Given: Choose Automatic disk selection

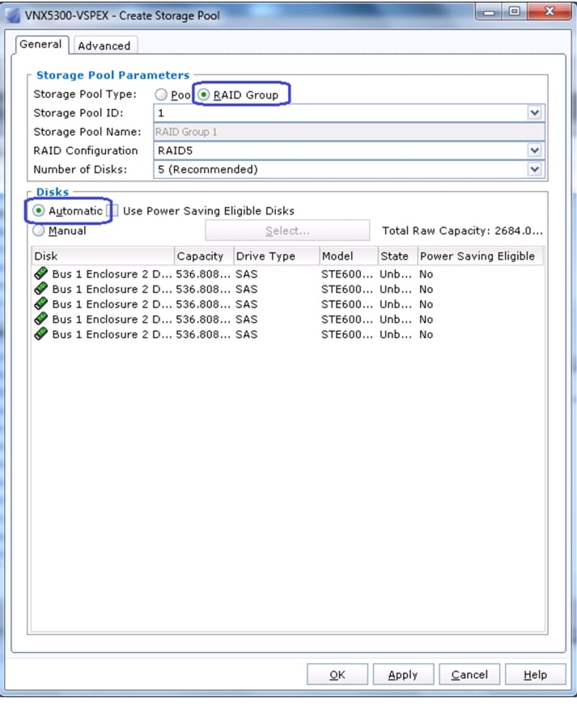Looking at the screenshot, I should pos(39,211).
